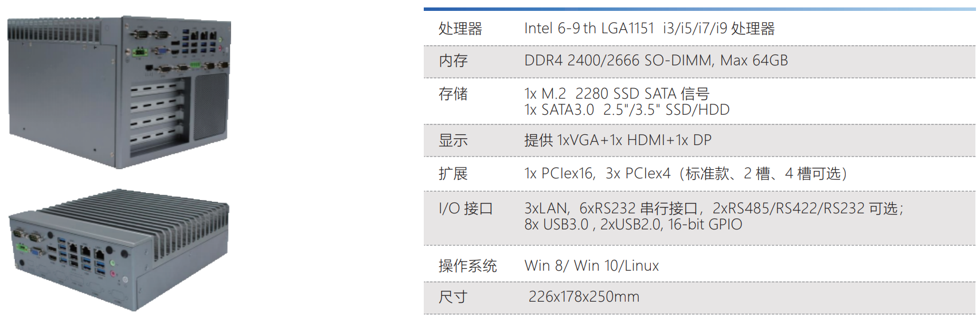Select the 处理器 row label

click(x=460, y=29)
